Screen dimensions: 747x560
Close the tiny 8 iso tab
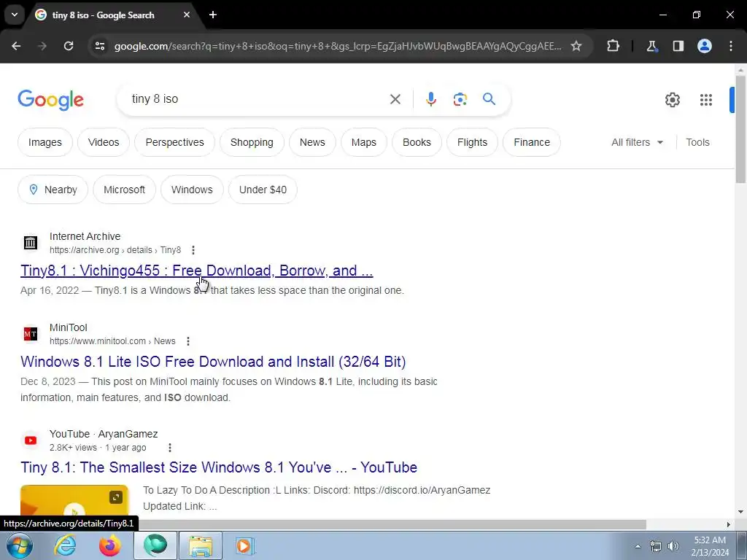pyautogui.click(x=187, y=15)
